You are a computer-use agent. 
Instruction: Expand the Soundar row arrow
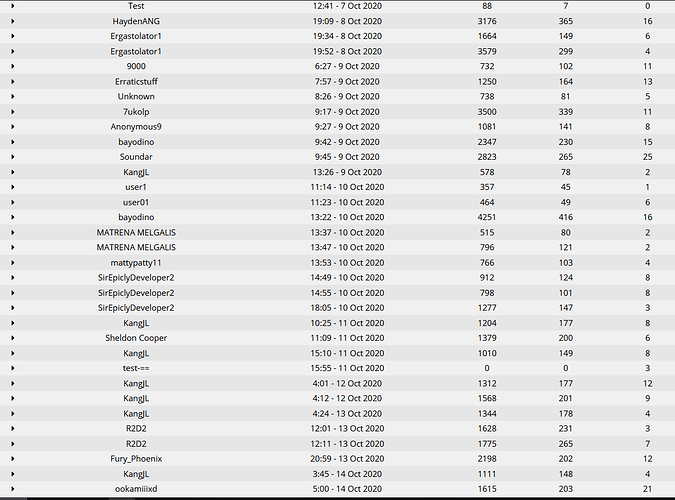[x=12, y=157]
